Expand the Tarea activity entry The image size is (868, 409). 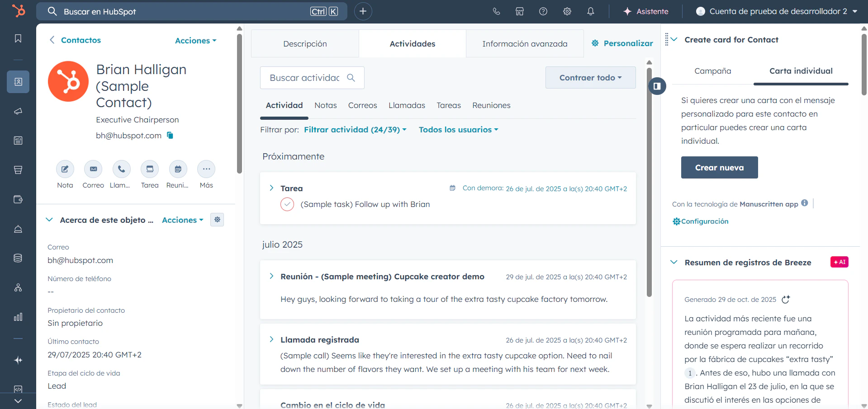(x=271, y=188)
